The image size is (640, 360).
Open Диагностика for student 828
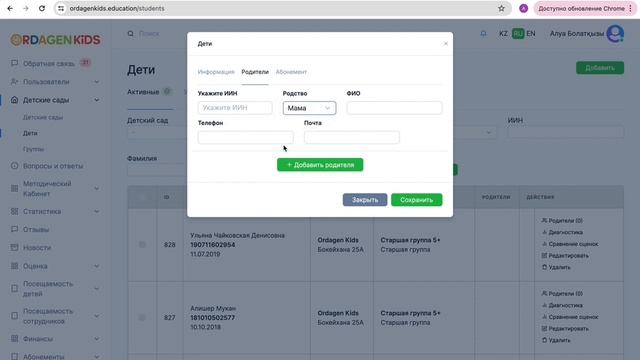(x=562, y=232)
